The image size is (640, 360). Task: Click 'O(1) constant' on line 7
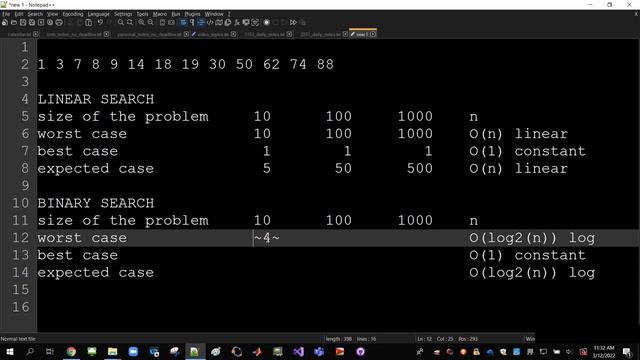(x=527, y=151)
